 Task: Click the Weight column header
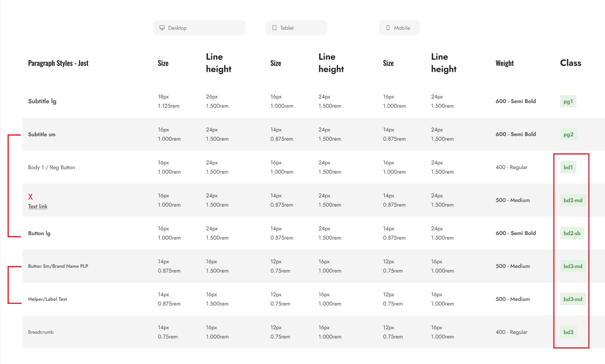click(x=505, y=63)
